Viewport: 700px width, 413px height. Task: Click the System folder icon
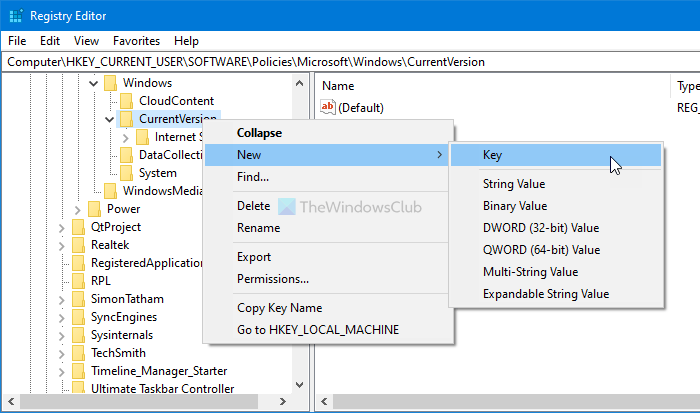click(127, 173)
